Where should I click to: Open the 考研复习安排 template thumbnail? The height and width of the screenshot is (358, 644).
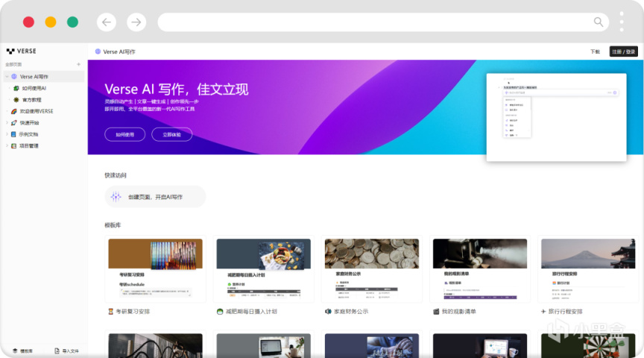tap(155, 268)
